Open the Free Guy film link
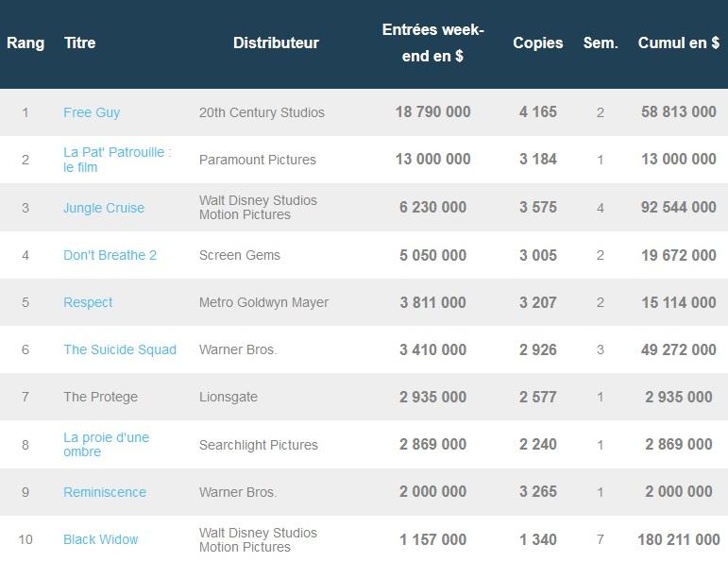This screenshot has width=728, height=562. click(92, 112)
